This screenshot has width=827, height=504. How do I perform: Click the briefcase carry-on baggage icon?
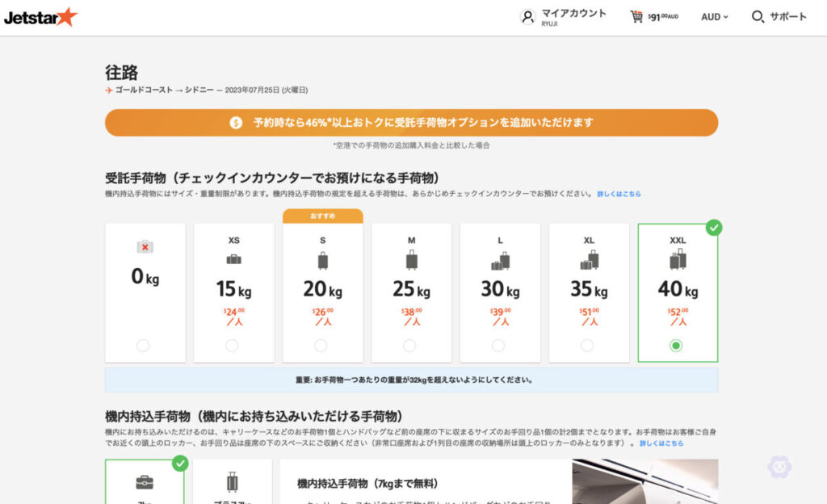pos(145,483)
